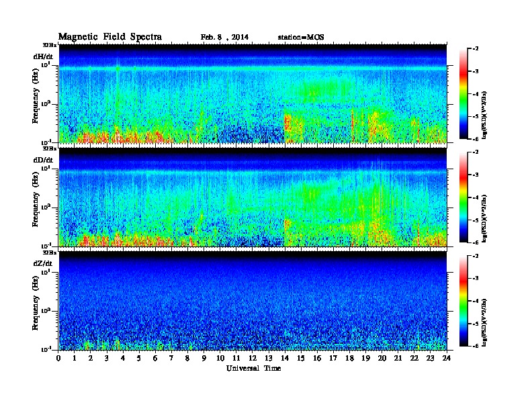
Task: Click the 32Hz tick label of dD/dt panel
Action: 50,148
